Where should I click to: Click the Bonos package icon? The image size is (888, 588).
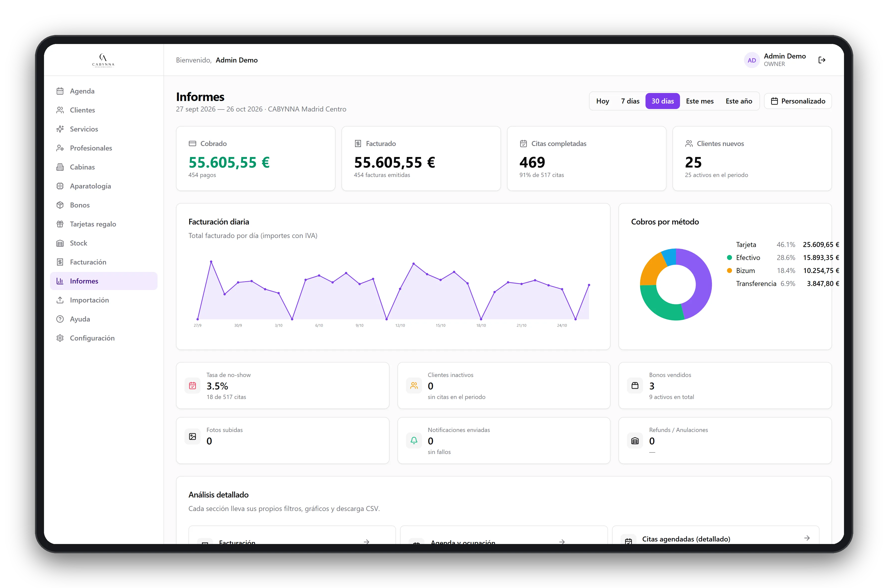[x=60, y=205]
